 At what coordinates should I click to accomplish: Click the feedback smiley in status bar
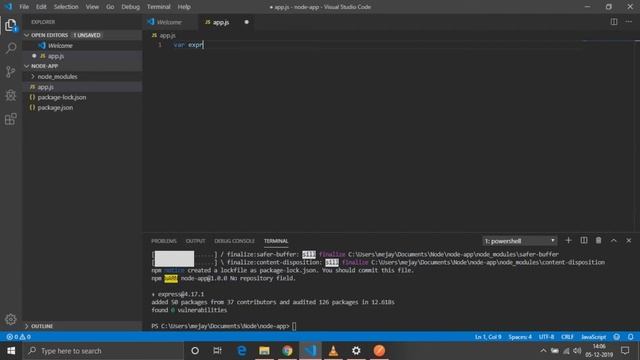[617, 337]
